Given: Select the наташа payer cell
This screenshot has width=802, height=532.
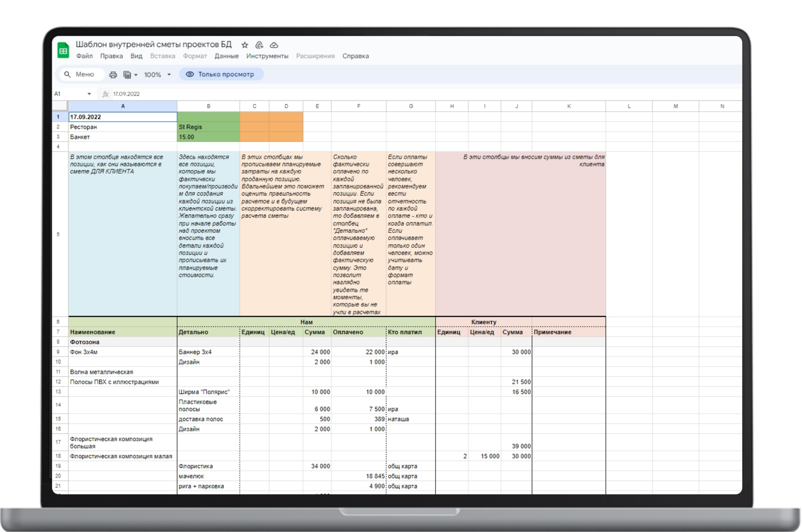Looking at the screenshot, I should tap(411, 419).
